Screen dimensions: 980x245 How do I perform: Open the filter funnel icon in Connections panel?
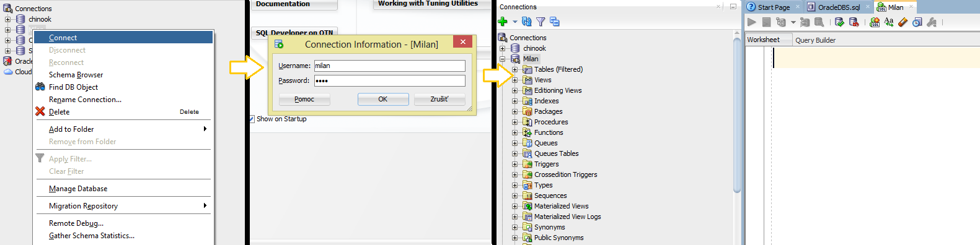[541, 22]
